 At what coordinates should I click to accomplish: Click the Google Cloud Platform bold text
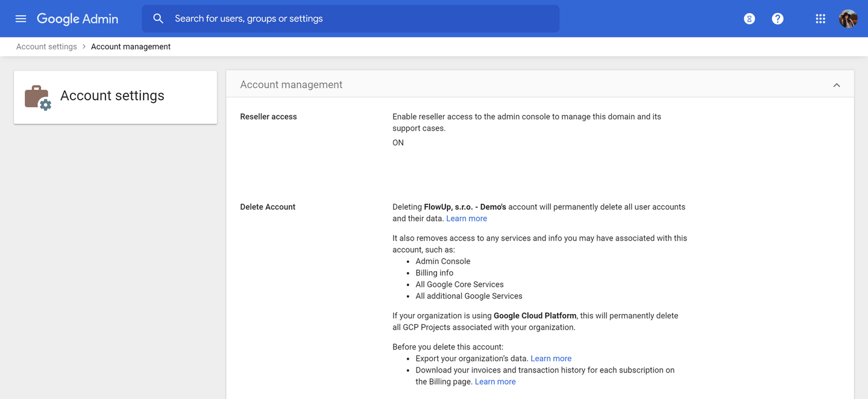tap(535, 315)
